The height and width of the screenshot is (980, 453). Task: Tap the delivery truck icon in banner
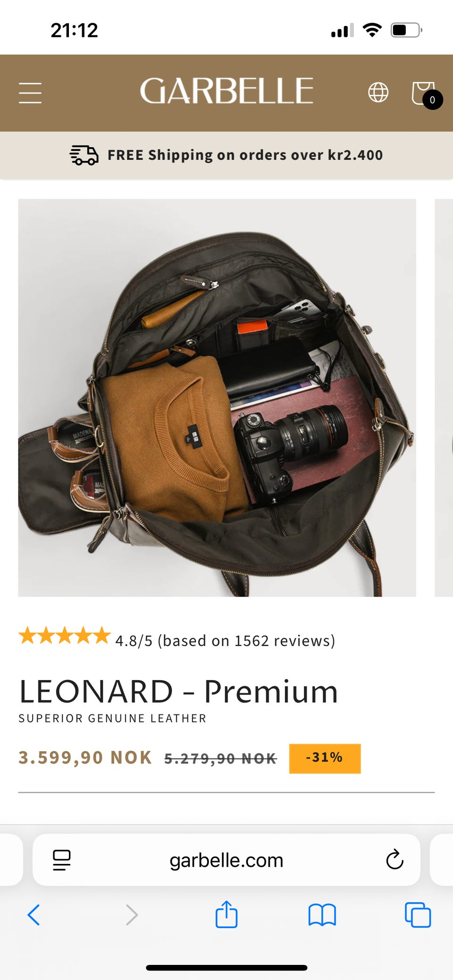tap(84, 155)
